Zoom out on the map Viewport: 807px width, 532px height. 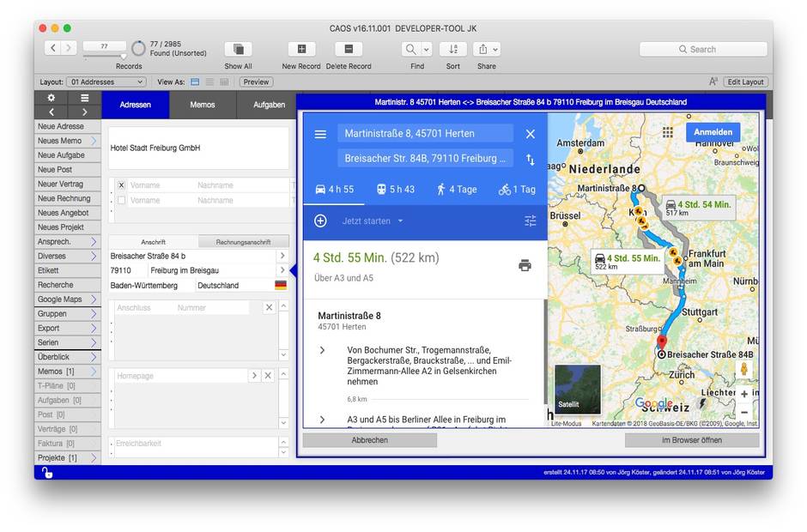[744, 412]
